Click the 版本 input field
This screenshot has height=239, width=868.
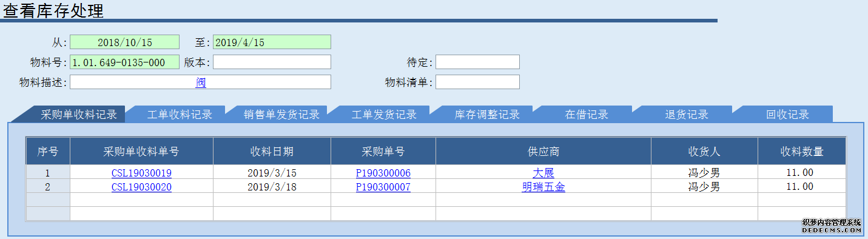coord(272,62)
